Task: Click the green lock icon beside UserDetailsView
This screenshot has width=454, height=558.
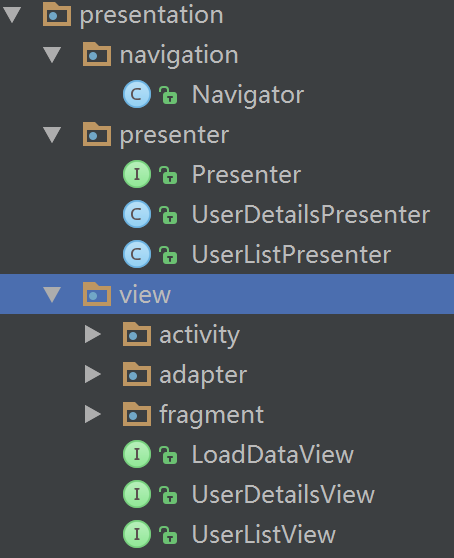Action: (x=168, y=494)
